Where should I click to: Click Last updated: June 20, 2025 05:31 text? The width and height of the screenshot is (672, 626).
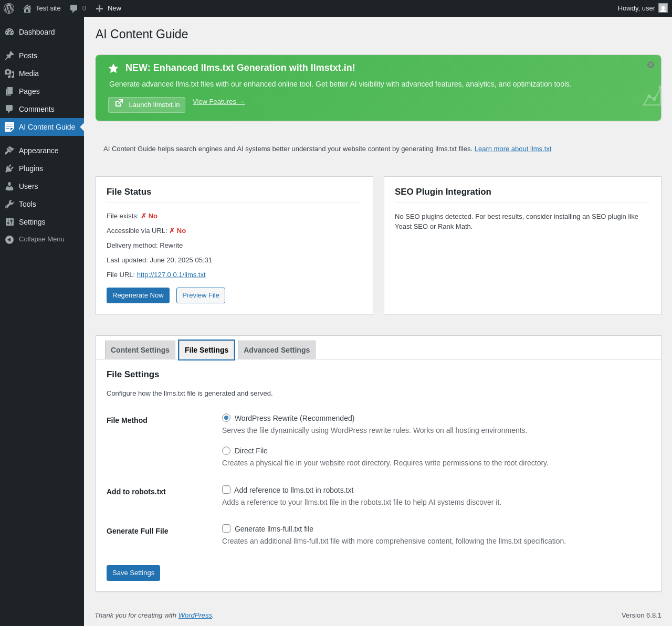tap(159, 260)
